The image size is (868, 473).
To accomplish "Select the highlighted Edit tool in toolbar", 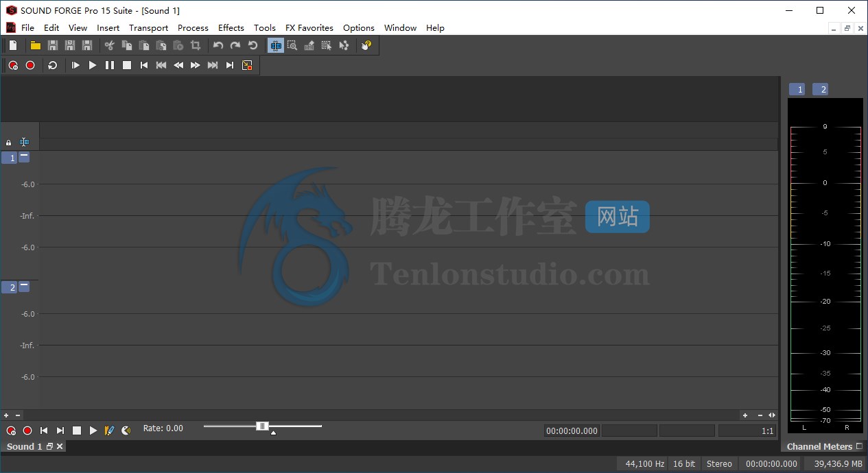I will pos(276,45).
